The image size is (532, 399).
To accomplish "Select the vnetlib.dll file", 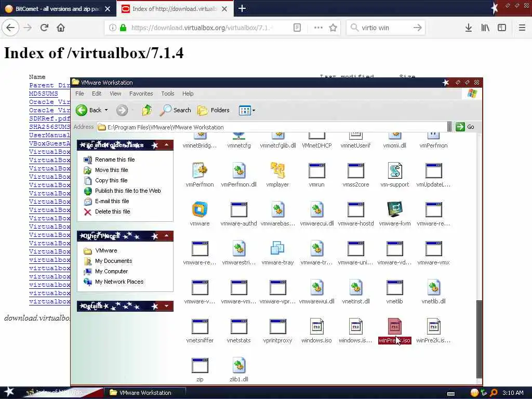I will (x=434, y=287).
